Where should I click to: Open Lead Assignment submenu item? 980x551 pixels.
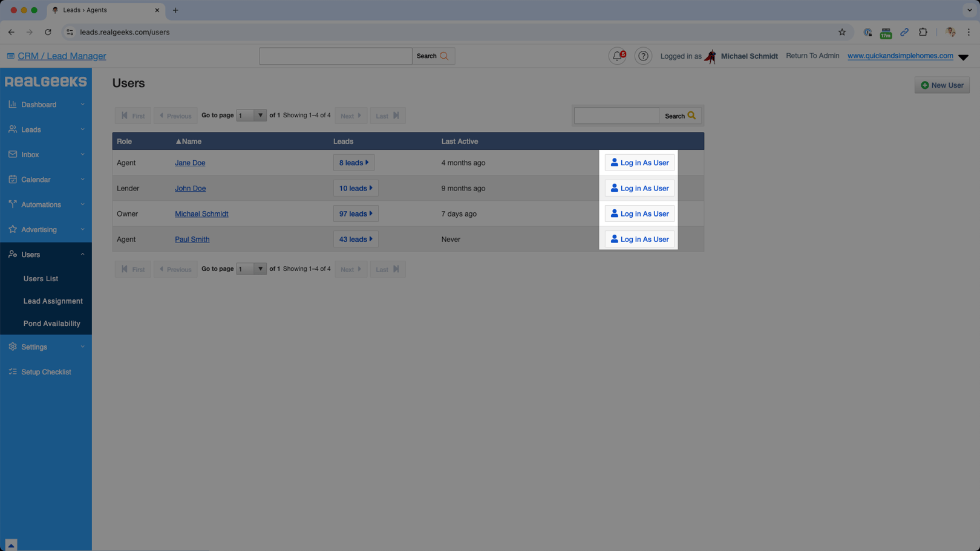(x=53, y=301)
